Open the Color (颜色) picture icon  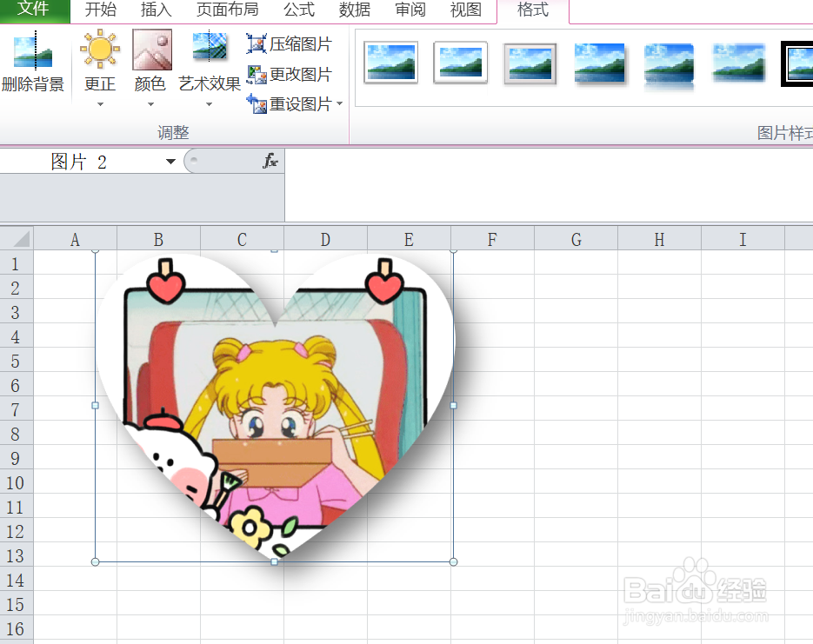(x=152, y=50)
